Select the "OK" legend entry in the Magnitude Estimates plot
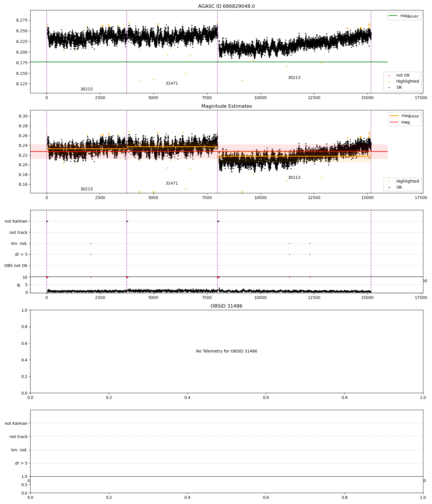The height and width of the screenshot is (504, 432). (395, 187)
